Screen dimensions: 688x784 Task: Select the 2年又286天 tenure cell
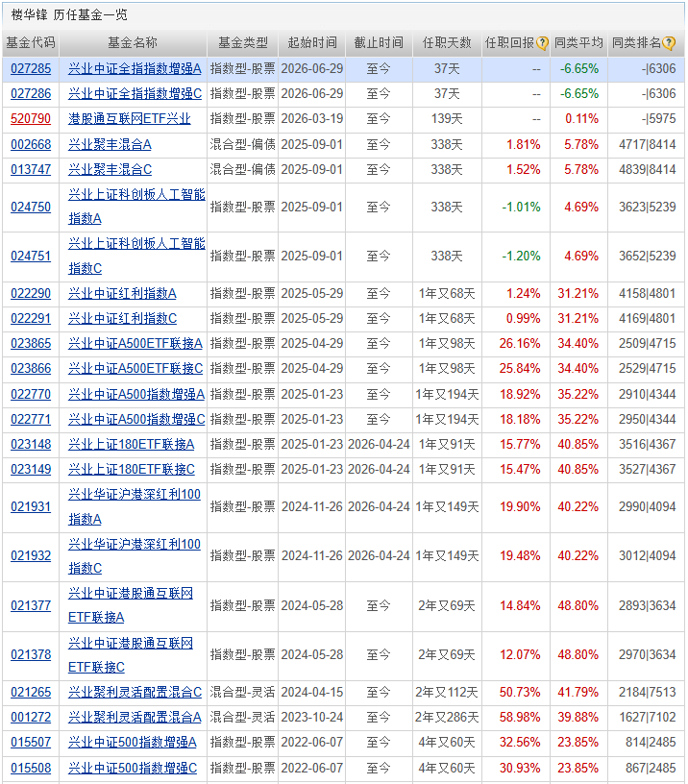tap(447, 718)
